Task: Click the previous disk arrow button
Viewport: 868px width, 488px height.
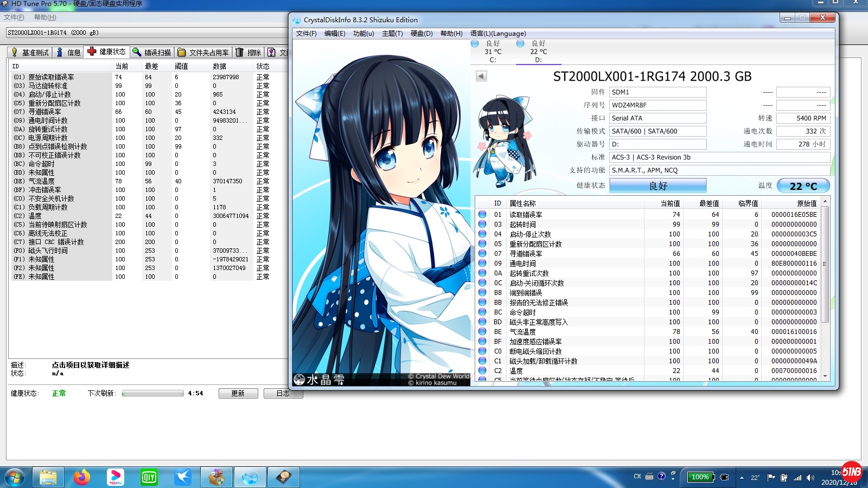Action: (x=481, y=76)
